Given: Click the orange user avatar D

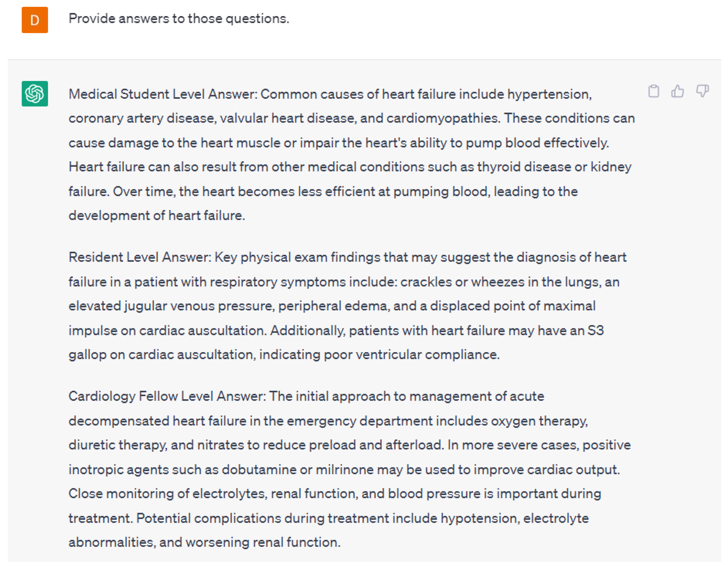Looking at the screenshot, I should 35,20.
